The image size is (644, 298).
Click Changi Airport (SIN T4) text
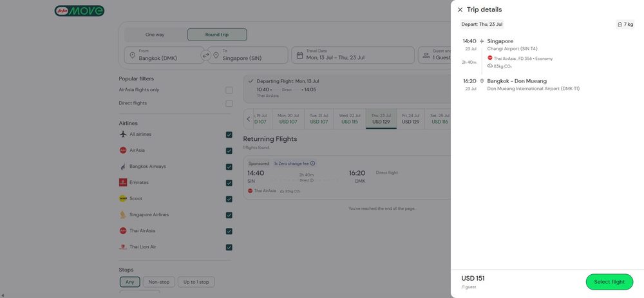click(512, 49)
